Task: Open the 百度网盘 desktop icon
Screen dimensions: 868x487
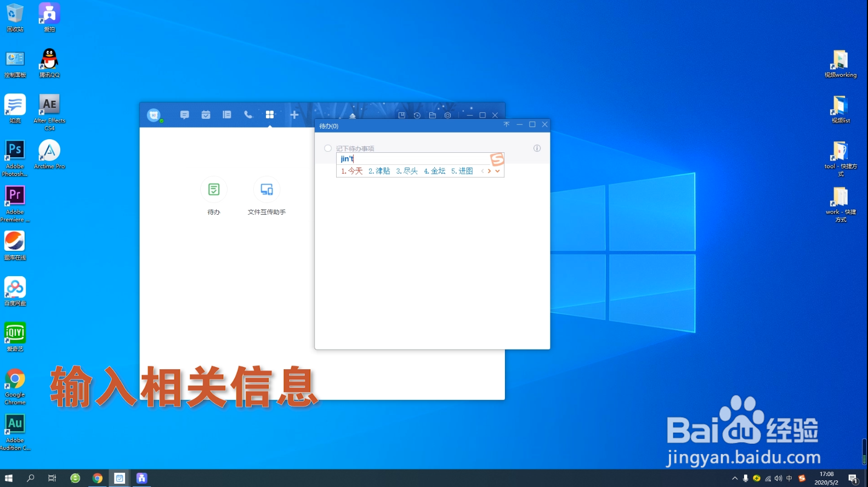Action: 15,291
